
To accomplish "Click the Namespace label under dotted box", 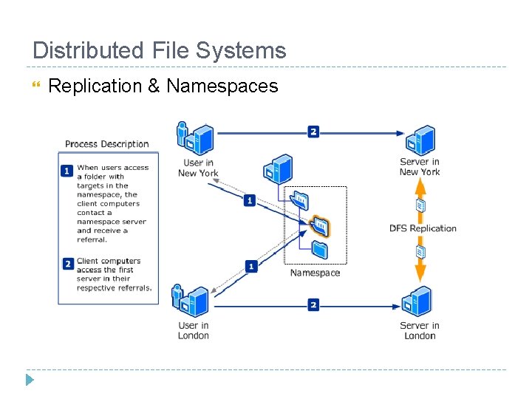I will [316, 273].
